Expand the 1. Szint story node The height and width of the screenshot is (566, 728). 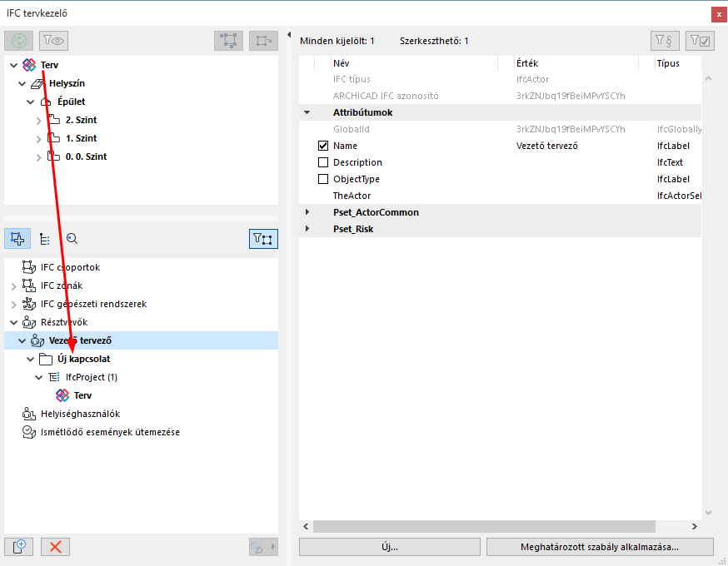coord(39,139)
